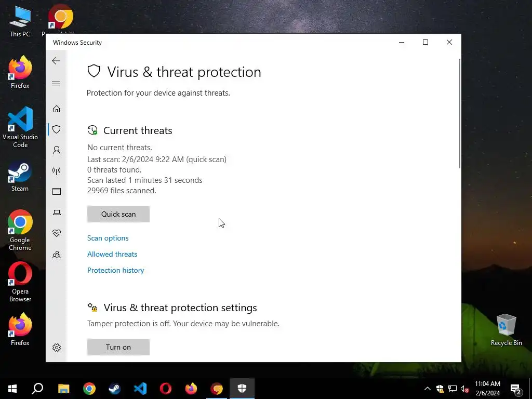
Task: Open Device security laptop icon
Action: point(57,212)
